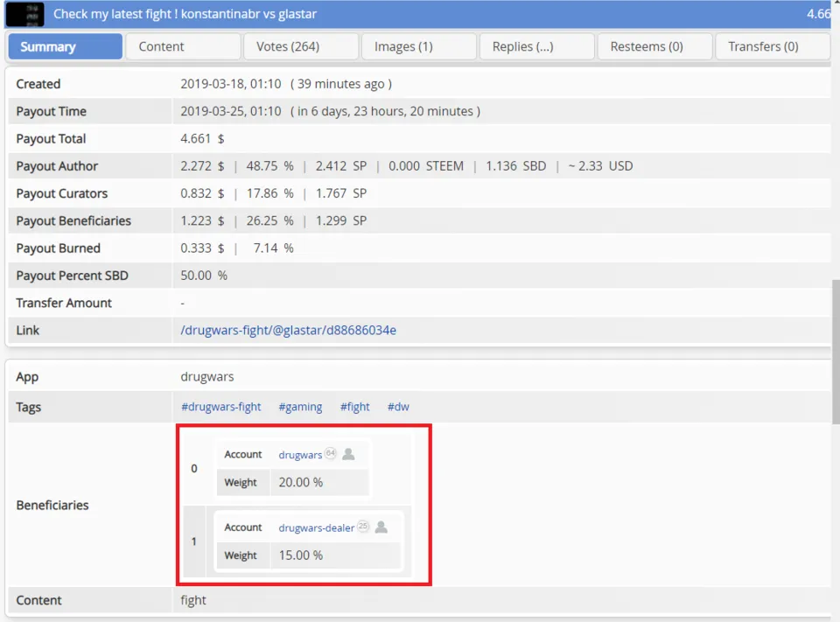Screen dimensions: 840x622
Task: Click the post author avatar thumbnail
Action: coord(25,14)
